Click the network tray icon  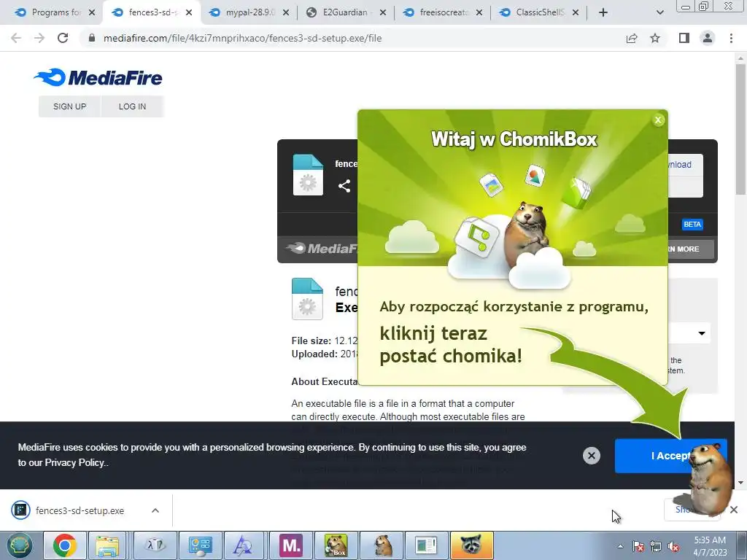pyautogui.click(x=656, y=547)
